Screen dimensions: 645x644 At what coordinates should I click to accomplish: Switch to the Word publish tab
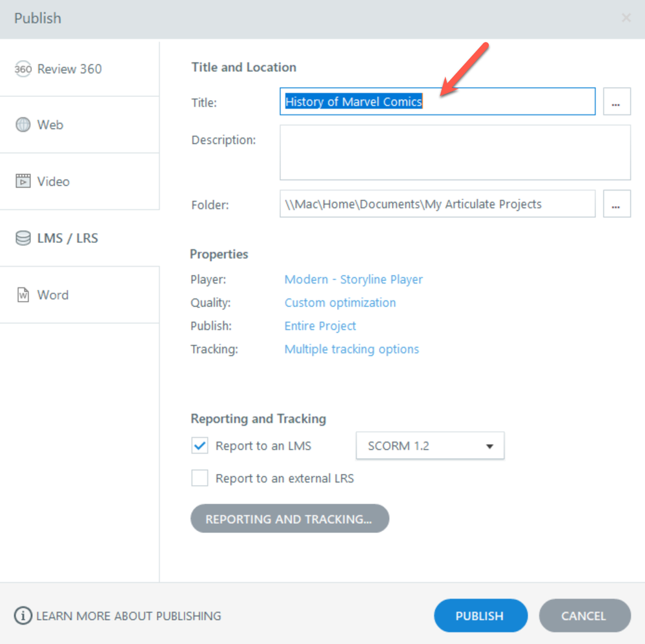point(53,295)
